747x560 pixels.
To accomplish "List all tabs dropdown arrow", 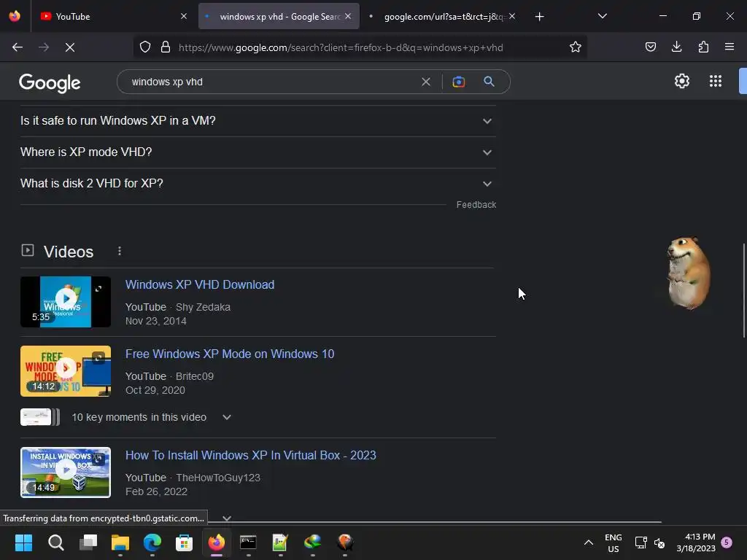I will pos(602,16).
